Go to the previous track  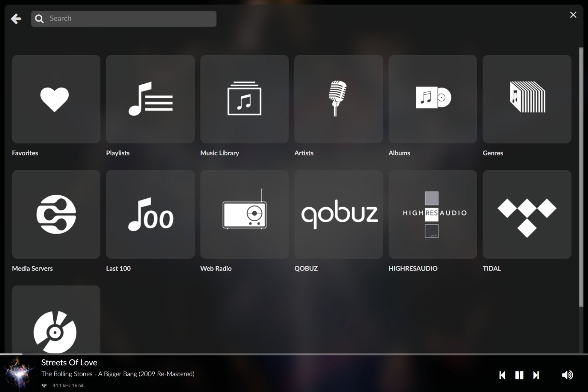(502, 375)
